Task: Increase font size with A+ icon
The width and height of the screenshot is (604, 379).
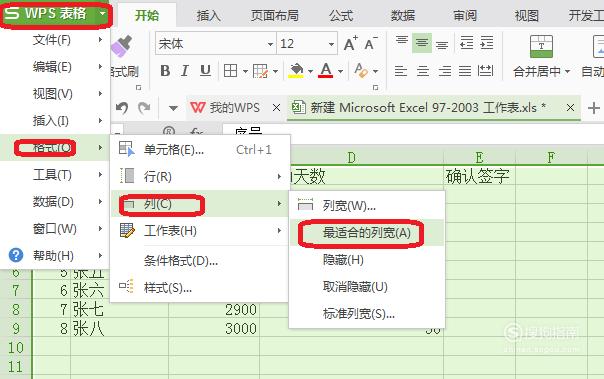Action: pyautogui.click(x=351, y=44)
